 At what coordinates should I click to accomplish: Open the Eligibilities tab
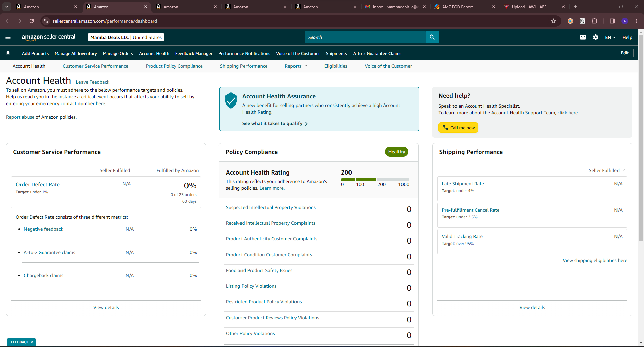pos(336,66)
